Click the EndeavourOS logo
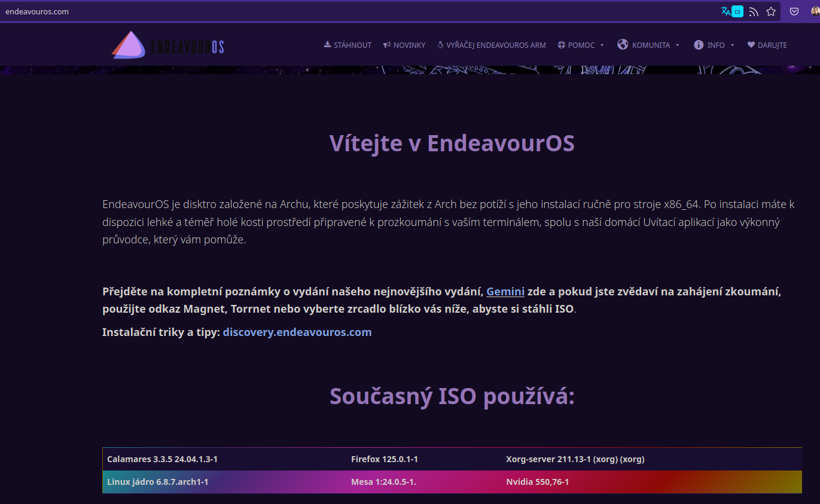The image size is (820, 504). pyautogui.click(x=168, y=45)
